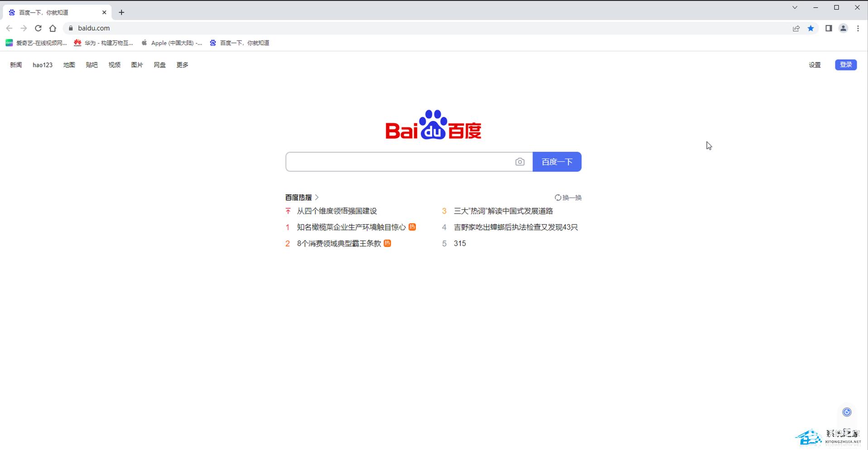Open 网盘 navigation link

pyautogui.click(x=159, y=65)
